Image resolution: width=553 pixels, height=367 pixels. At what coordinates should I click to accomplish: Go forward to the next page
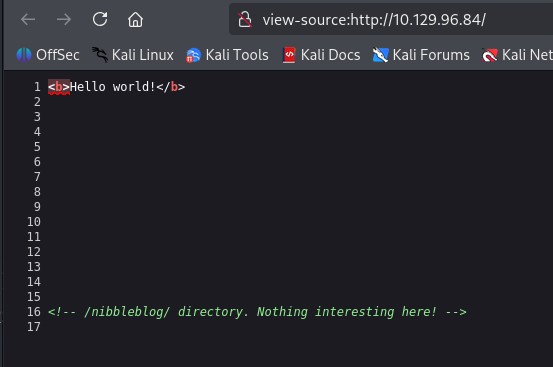(x=64, y=19)
